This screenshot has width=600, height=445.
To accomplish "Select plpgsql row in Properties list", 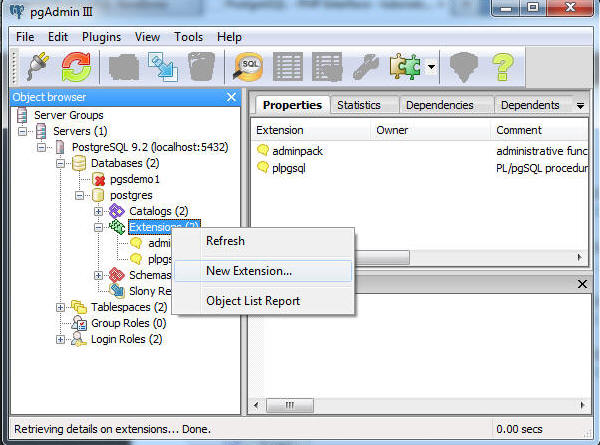I will tap(419, 168).
